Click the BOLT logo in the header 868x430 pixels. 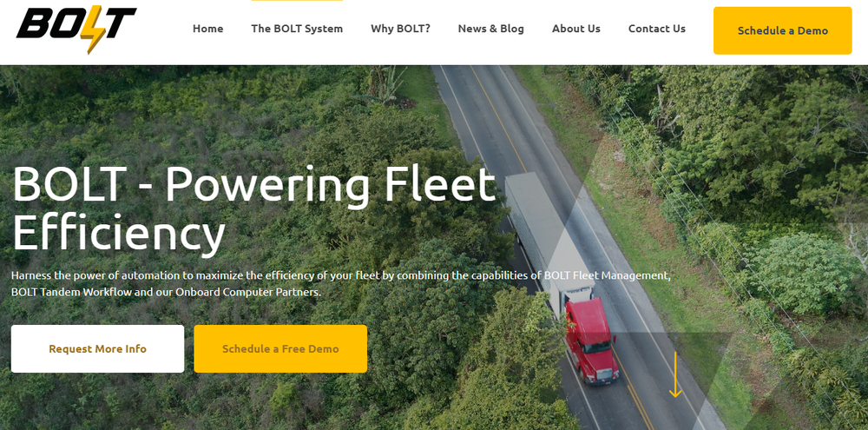tap(76, 30)
